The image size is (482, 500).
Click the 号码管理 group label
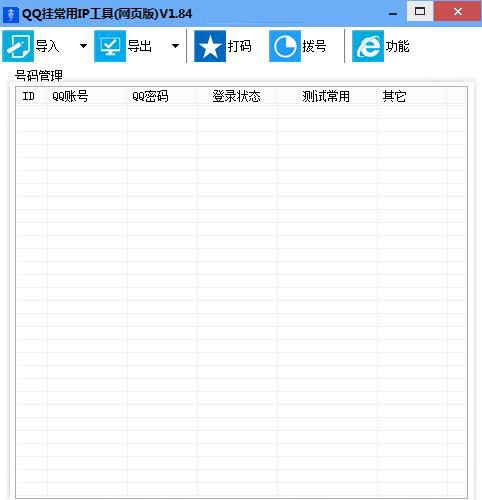tap(39, 75)
